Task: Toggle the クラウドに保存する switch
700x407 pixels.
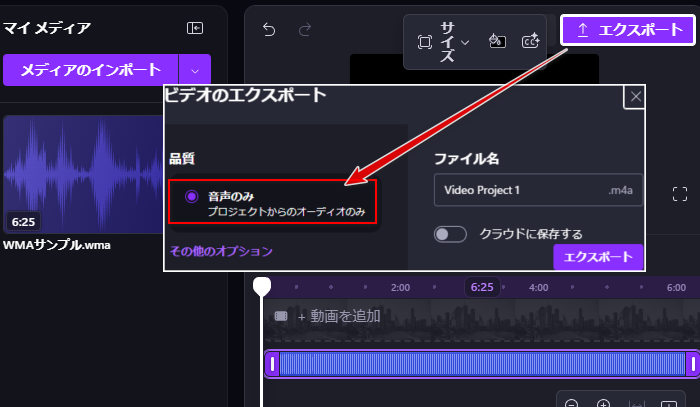Action: (x=451, y=234)
